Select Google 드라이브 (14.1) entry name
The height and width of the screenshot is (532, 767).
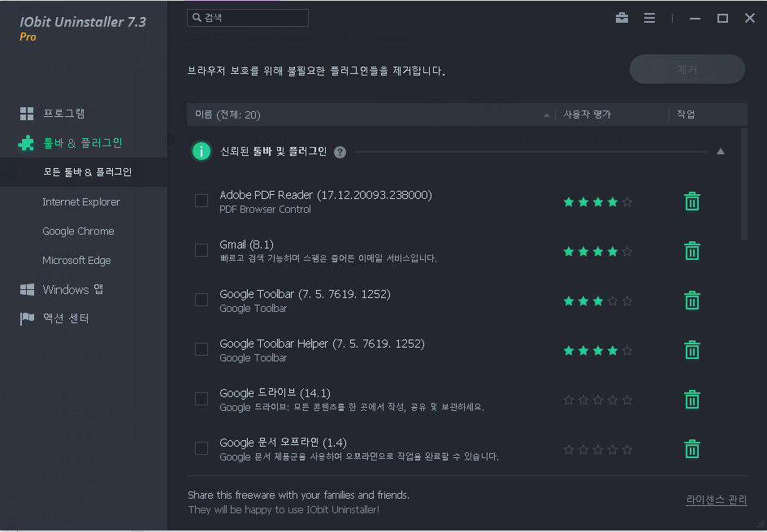275,393
